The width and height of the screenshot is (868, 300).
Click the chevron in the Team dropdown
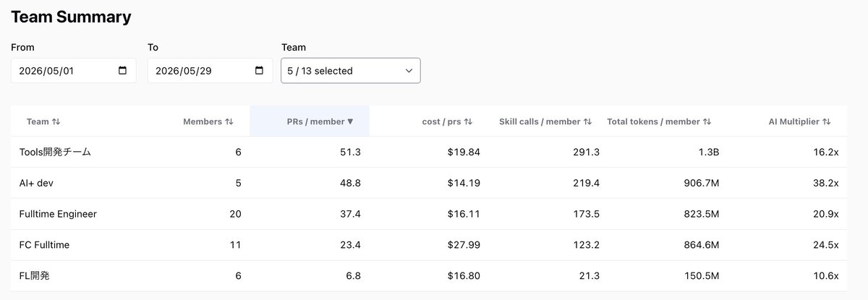tap(409, 71)
